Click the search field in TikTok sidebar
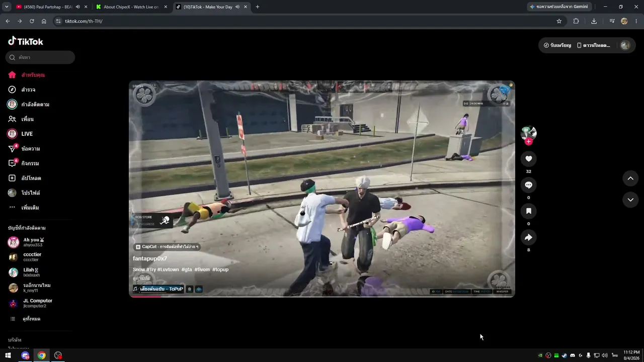The image size is (644, 362). pos(40,57)
